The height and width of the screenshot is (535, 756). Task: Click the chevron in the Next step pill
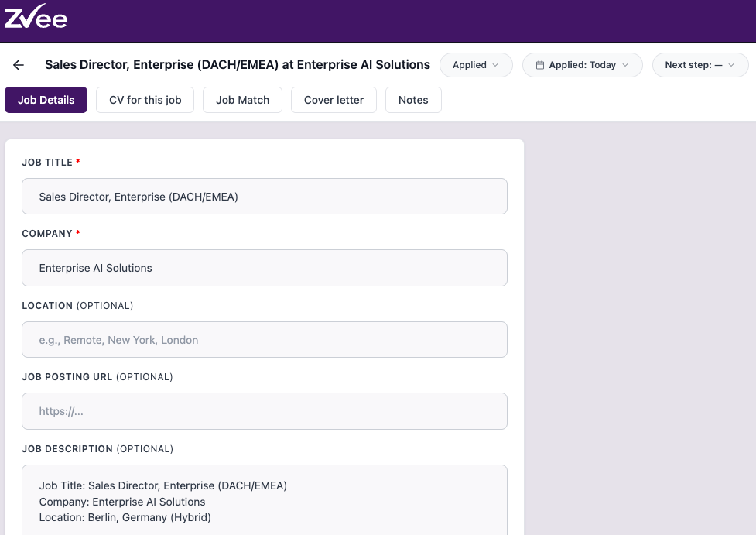click(x=731, y=65)
